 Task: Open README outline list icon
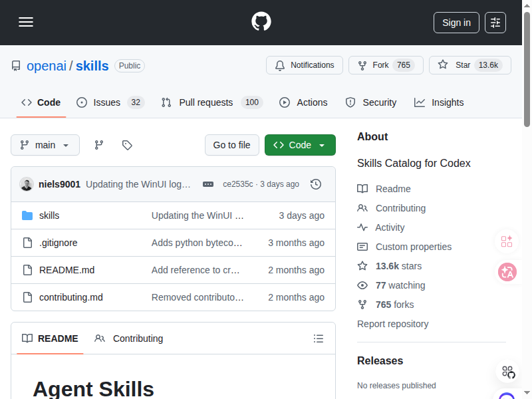coord(319,338)
